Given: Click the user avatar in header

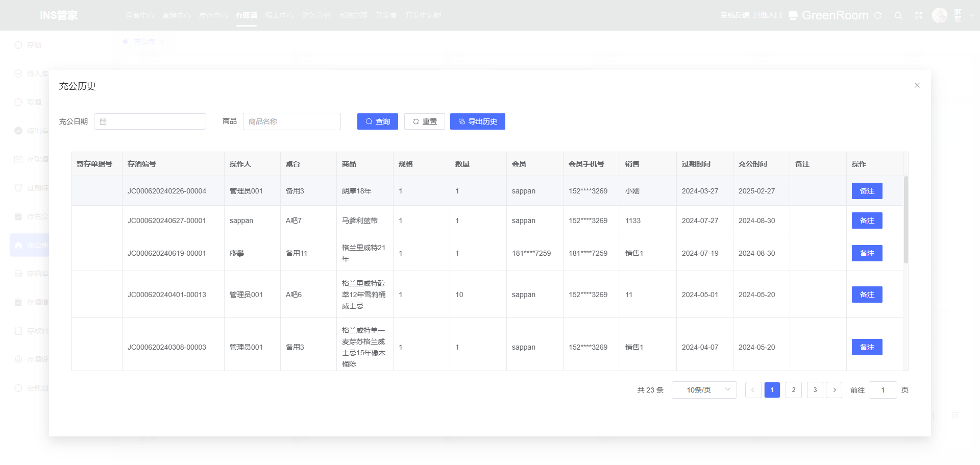Looking at the screenshot, I should click(940, 15).
